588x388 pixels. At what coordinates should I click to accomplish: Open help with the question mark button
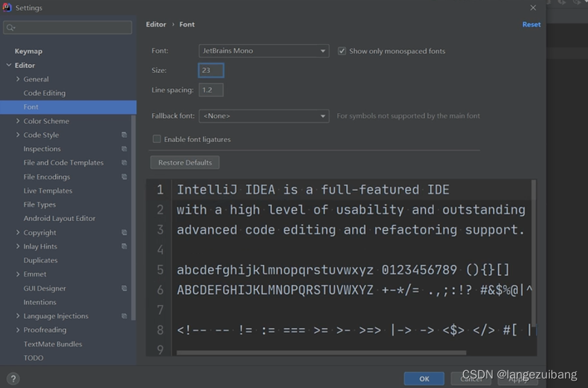pos(13,378)
